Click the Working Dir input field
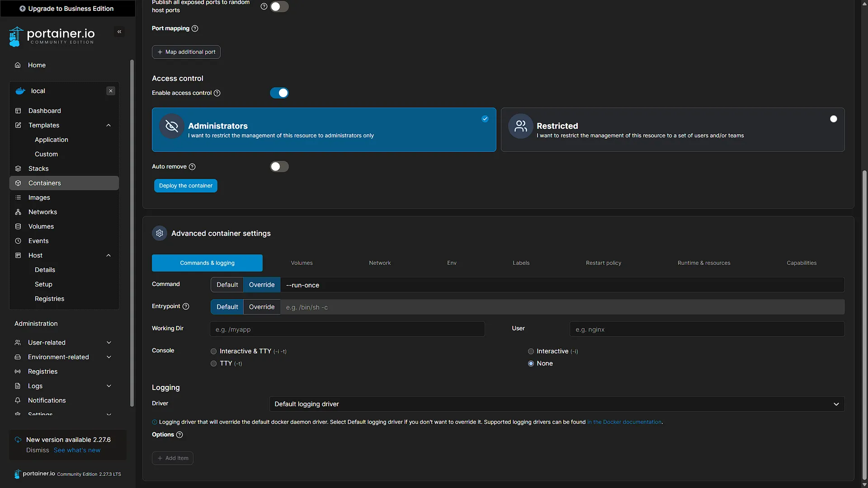Viewport: 868px width, 488px height. point(347,329)
